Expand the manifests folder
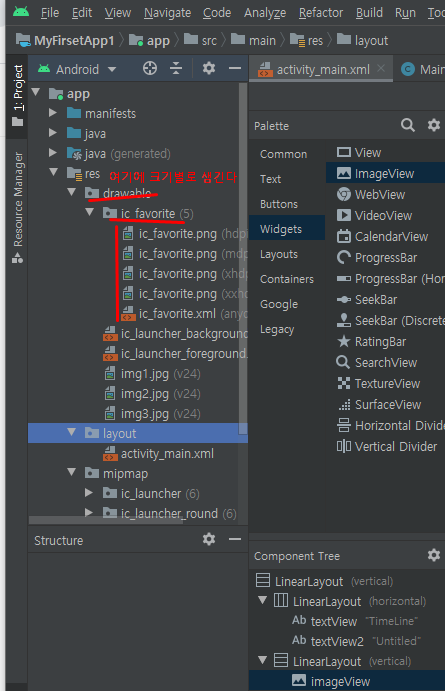Screen dimensions: 445x691 [53, 113]
